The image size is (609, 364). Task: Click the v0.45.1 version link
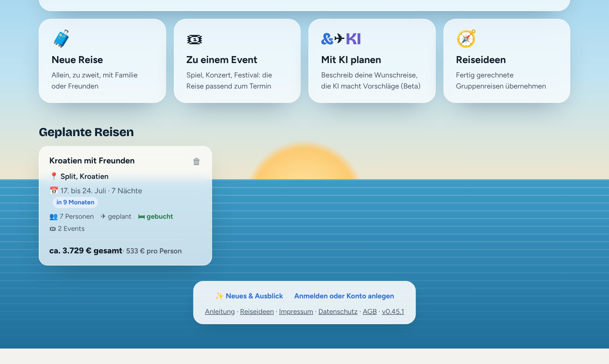coord(393,312)
